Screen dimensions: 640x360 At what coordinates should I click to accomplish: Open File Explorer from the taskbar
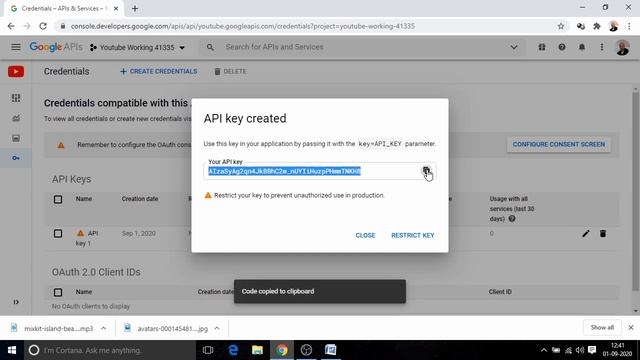pyautogui.click(x=257, y=350)
